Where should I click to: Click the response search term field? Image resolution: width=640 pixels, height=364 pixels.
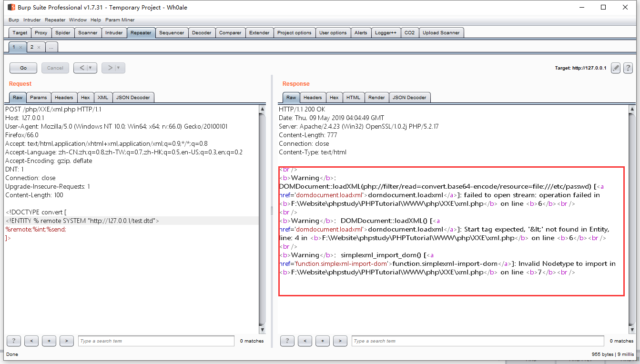click(x=477, y=341)
